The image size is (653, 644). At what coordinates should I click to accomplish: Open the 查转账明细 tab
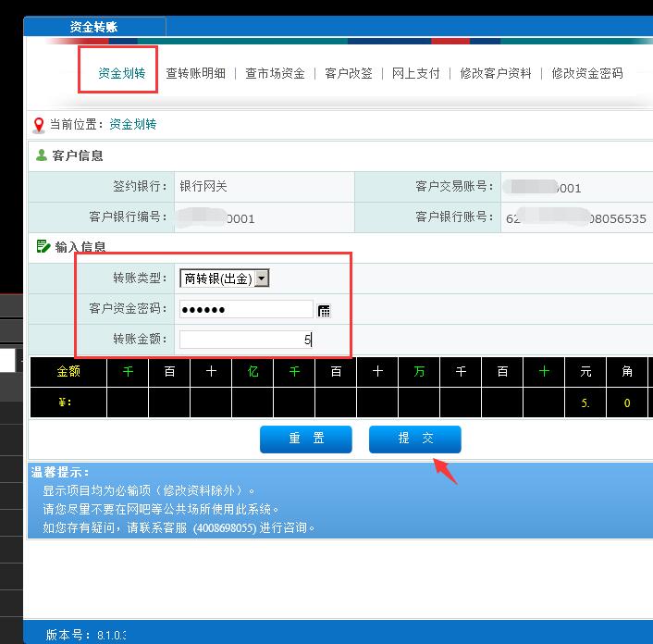[196, 73]
